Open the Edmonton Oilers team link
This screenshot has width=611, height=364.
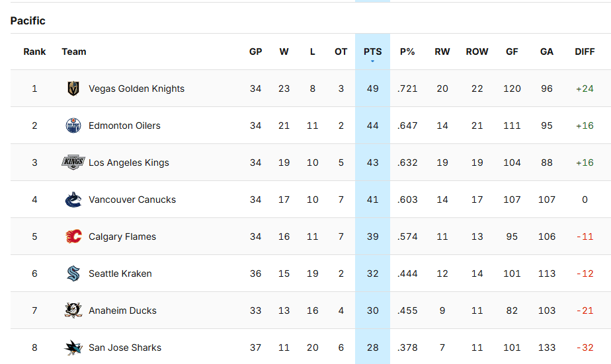(x=124, y=126)
